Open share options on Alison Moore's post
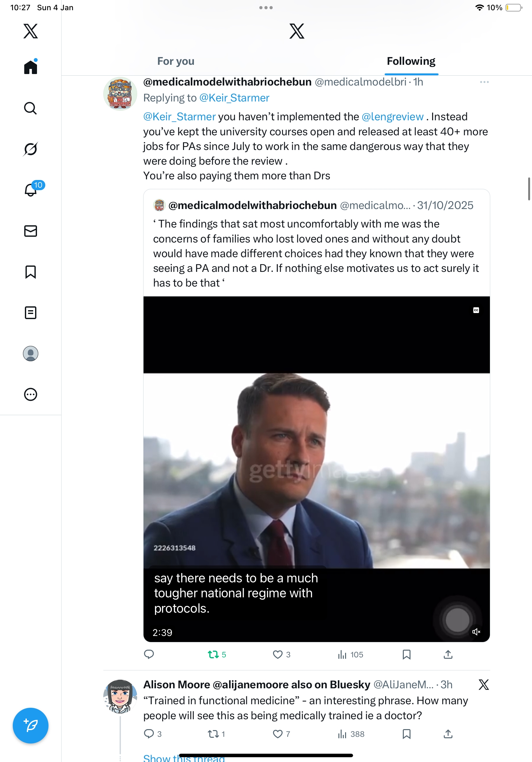The width and height of the screenshot is (532, 762). (448, 734)
